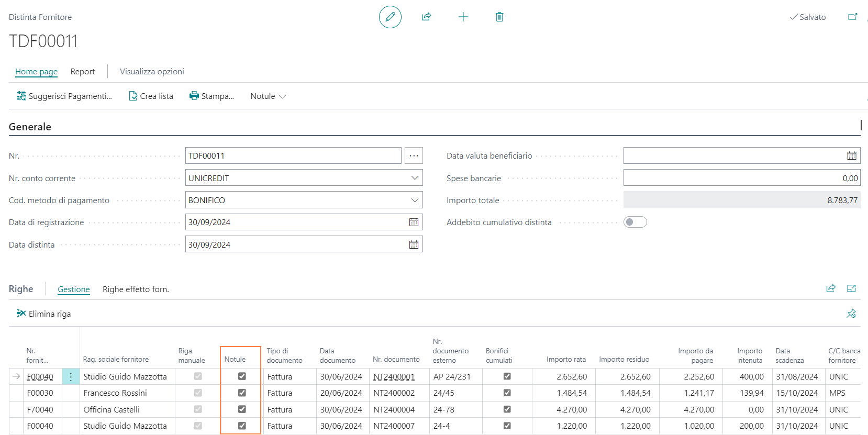Open the Notule dropdown menu
This screenshot has width=868, height=435.
click(268, 96)
